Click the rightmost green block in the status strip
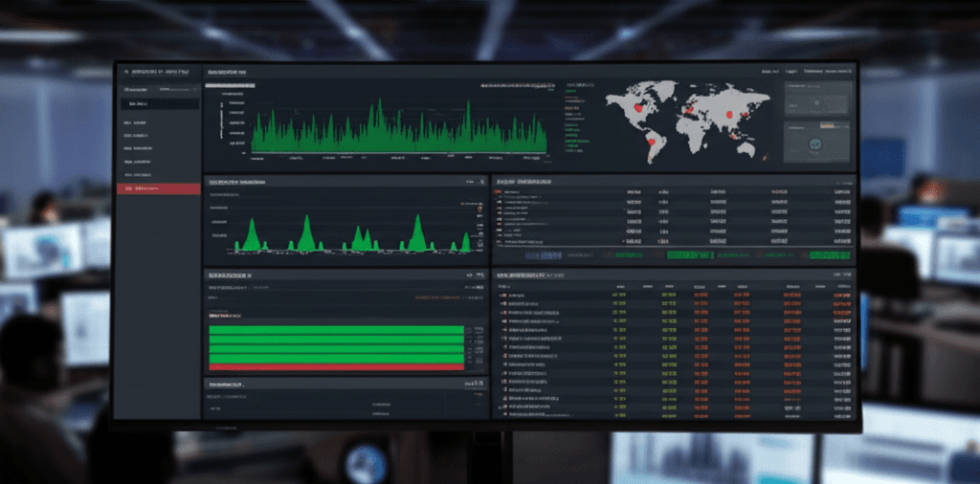 [830, 255]
